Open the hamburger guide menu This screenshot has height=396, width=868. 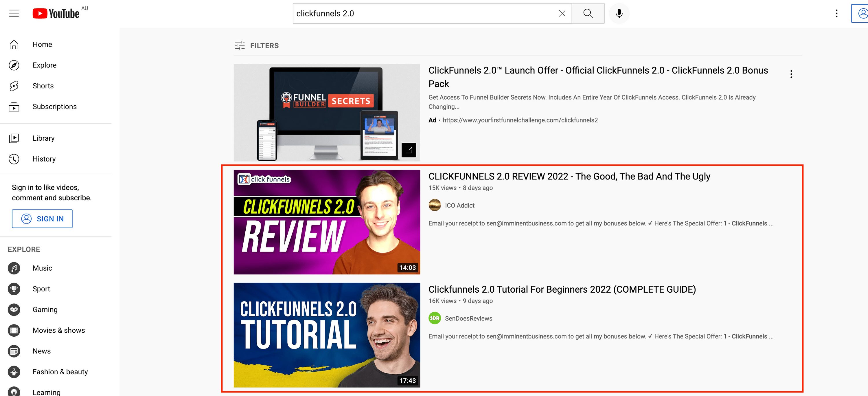click(14, 14)
